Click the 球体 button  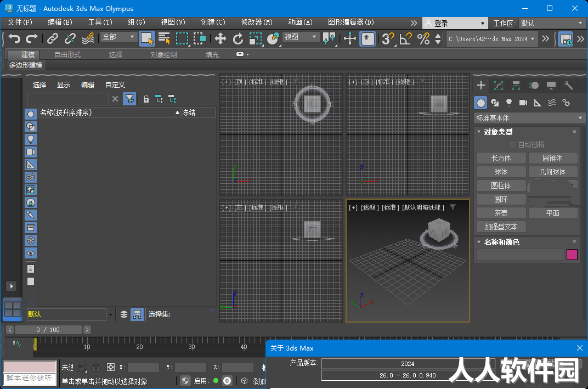click(501, 172)
